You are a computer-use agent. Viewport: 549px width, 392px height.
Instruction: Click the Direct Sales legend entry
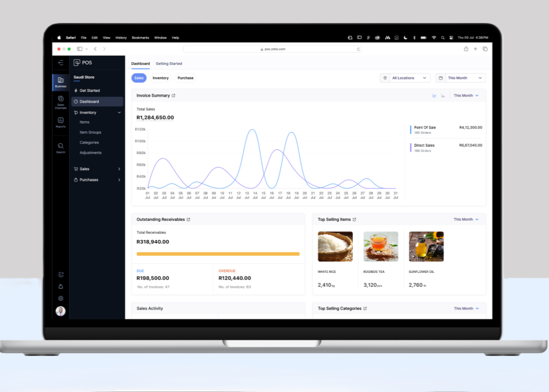446,148
